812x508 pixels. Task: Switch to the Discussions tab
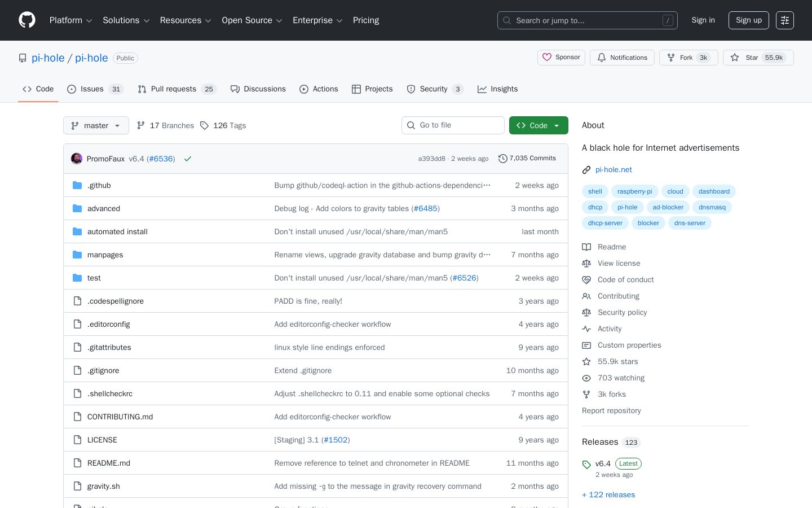point(258,89)
